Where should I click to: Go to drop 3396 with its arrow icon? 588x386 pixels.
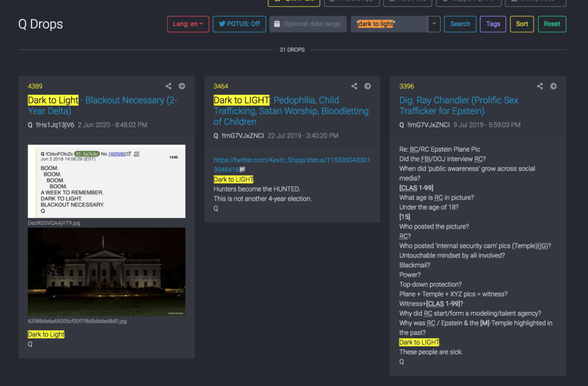pyautogui.click(x=553, y=87)
